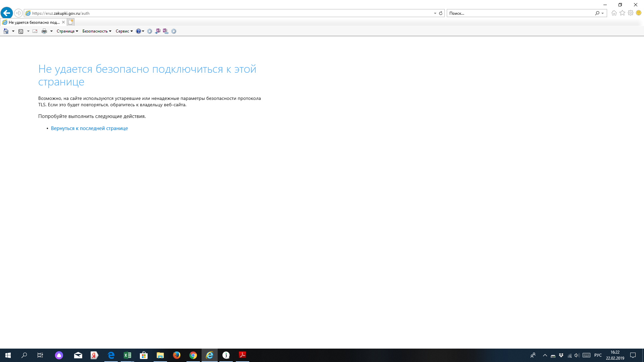The width and height of the screenshot is (644, 362).
Task: Click the Home icon in command bar
Action: pos(6,31)
